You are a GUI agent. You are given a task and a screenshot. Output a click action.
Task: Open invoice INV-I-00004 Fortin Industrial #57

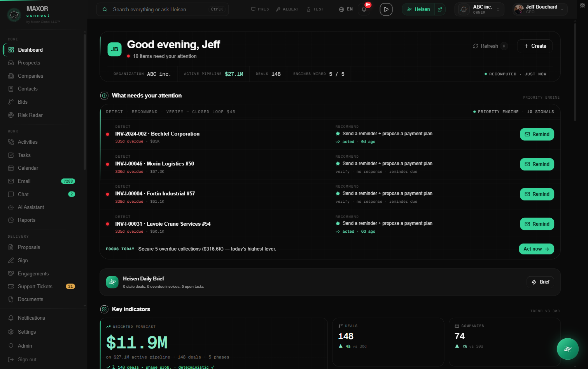pos(155,194)
